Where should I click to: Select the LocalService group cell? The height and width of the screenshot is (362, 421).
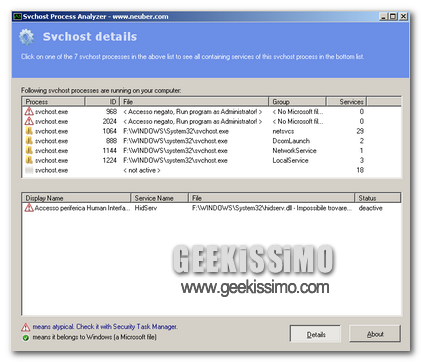pyautogui.click(x=290, y=160)
